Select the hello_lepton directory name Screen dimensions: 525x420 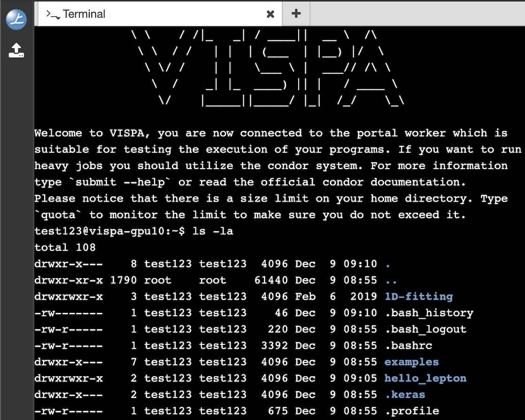pyautogui.click(x=425, y=378)
